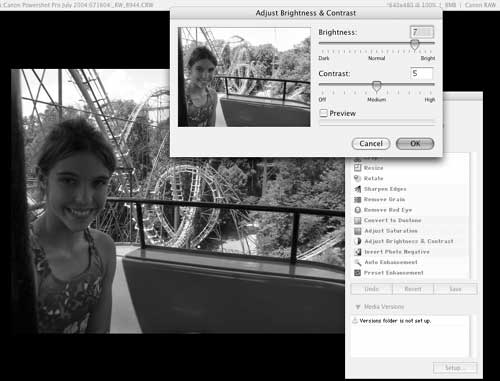This screenshot has width=500, height=381.
Task: Click the Save button in the editing panel
Action: 455,289
